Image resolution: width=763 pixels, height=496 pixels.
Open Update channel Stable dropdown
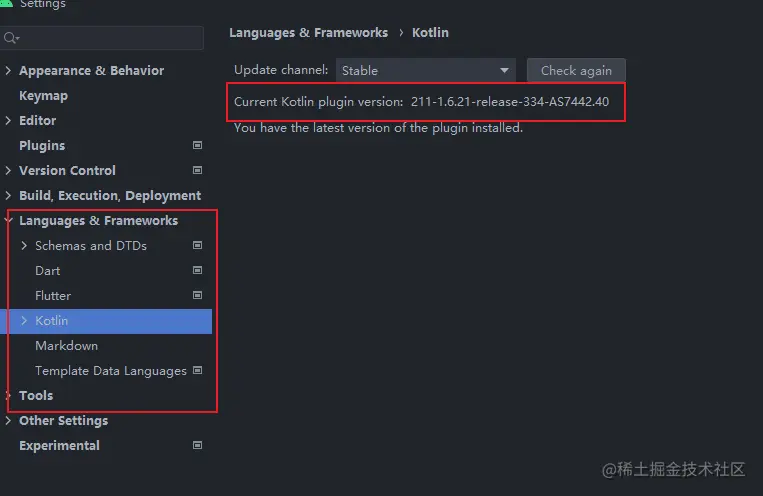pyautogui.click(x=426, y=71)
